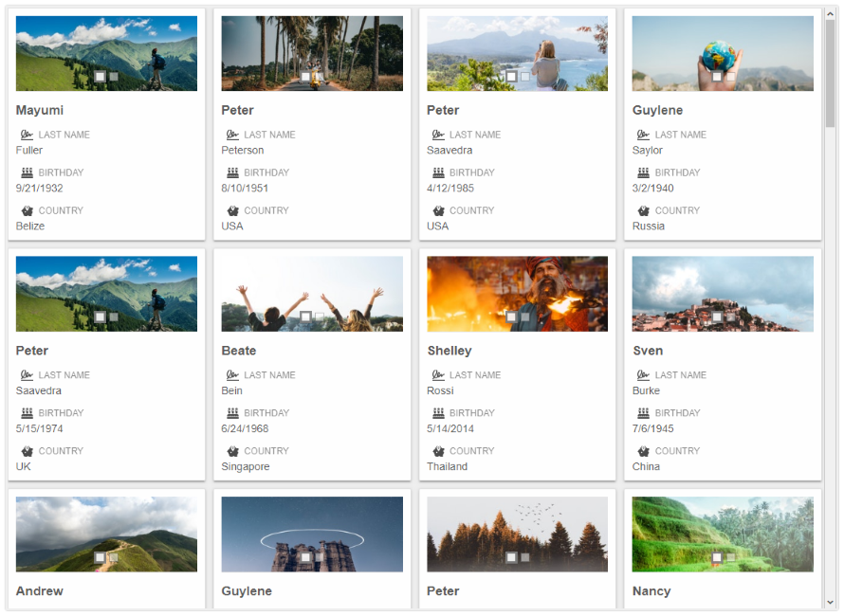Click the name Shelley

tap(450, 351)
